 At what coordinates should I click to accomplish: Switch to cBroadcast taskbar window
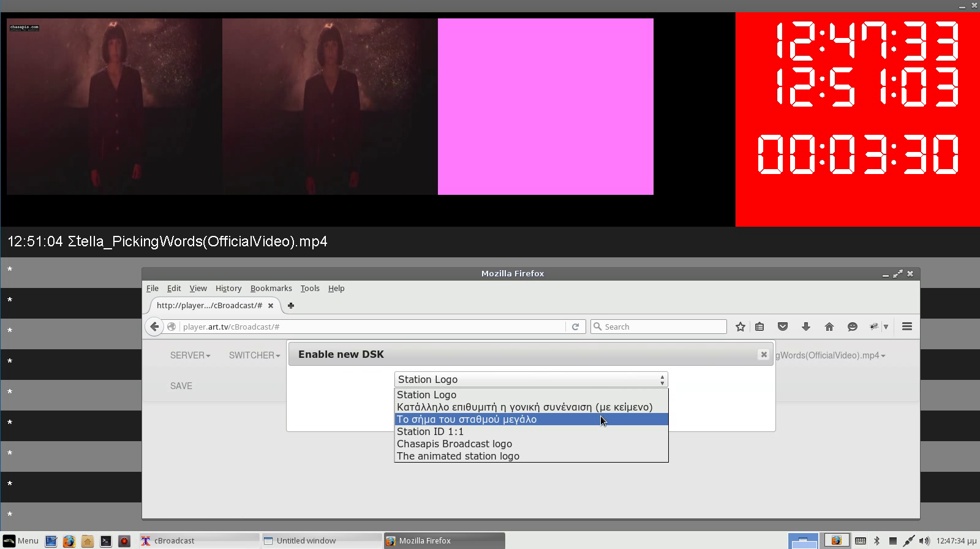point(199,540)
